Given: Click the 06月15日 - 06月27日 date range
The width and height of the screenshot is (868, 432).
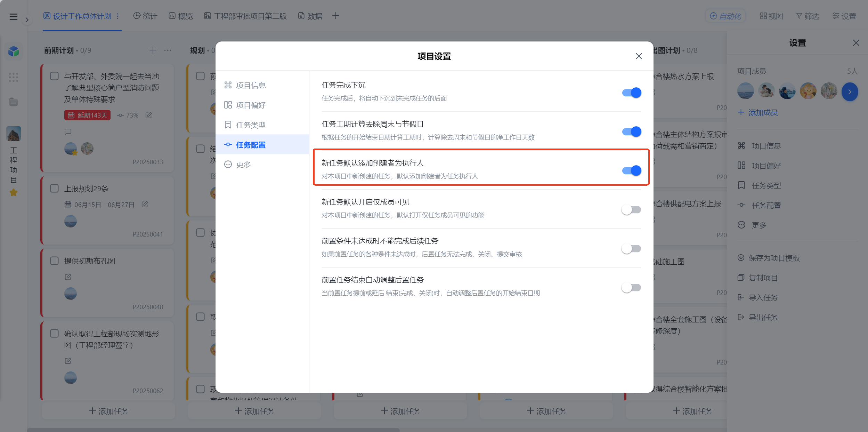Looking at the screenshot, I should point(99,205).
